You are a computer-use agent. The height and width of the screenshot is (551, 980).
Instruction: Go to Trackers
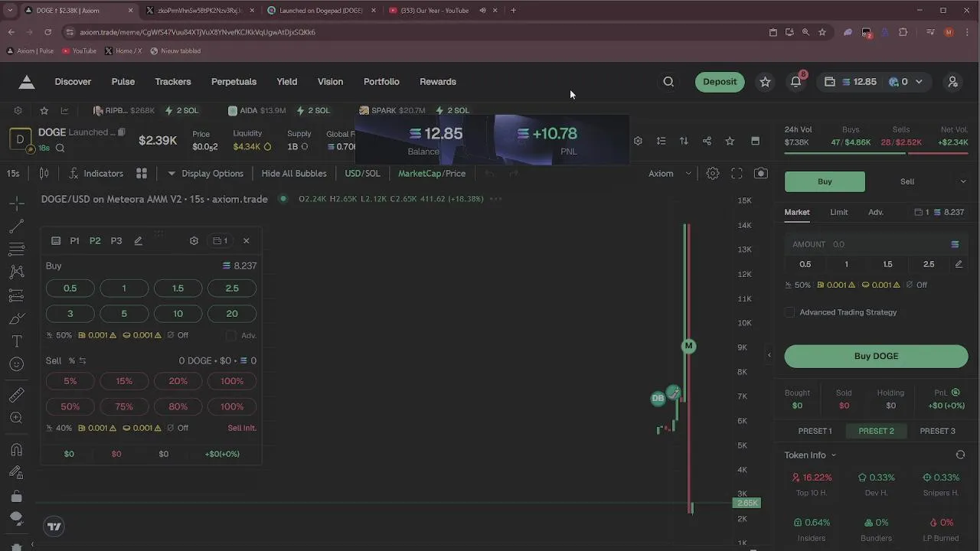coord(173,82)
